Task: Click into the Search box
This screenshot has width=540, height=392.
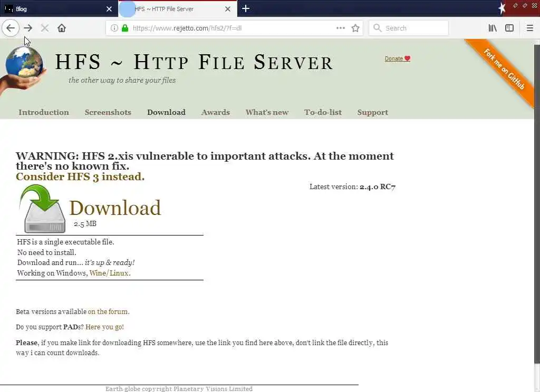Action: pyautogui.click(x=409, y=28)
